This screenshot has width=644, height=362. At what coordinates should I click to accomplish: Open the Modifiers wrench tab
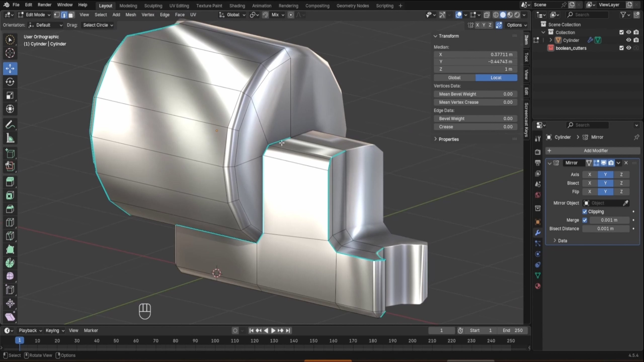click(538, 233)
